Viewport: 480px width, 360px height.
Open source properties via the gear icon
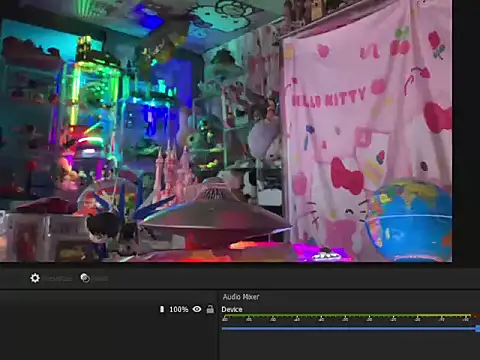35,278
